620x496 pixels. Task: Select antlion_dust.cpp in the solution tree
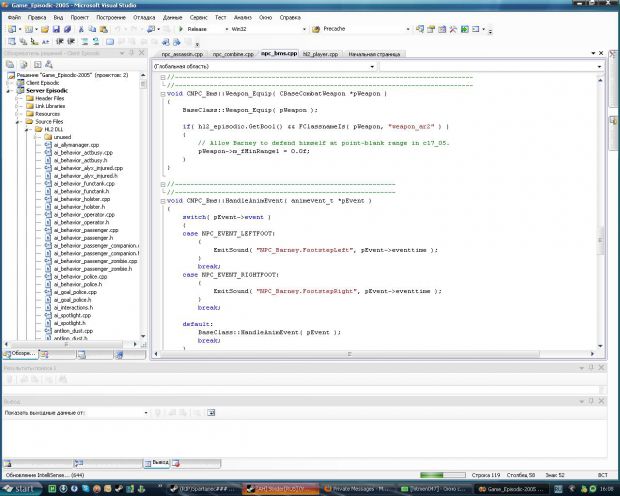tap(73, 331)
